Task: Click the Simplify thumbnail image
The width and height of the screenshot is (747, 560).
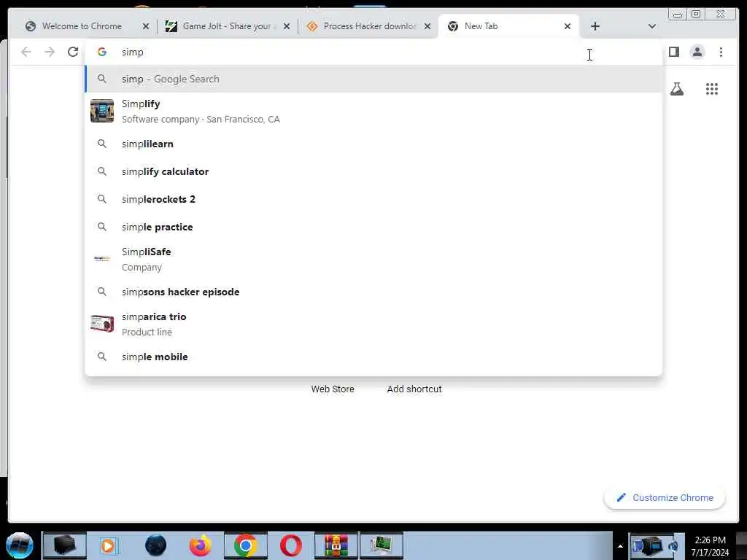Action: [102, 111]
